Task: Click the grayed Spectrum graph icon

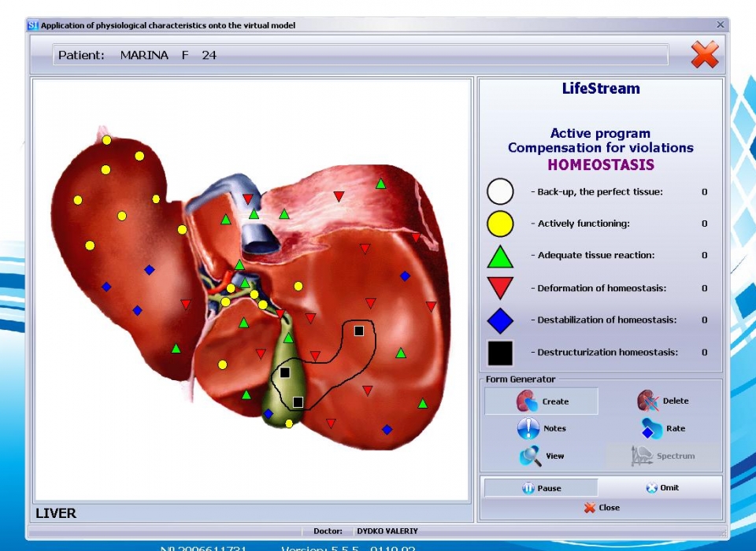Action: pyautogui.click(x=643, y=456)
